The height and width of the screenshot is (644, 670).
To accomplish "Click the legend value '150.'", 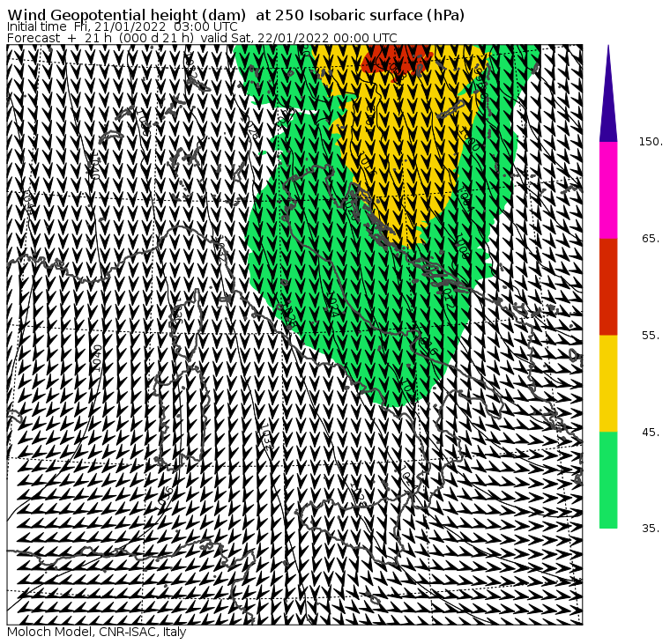I will tap(651, 142).
